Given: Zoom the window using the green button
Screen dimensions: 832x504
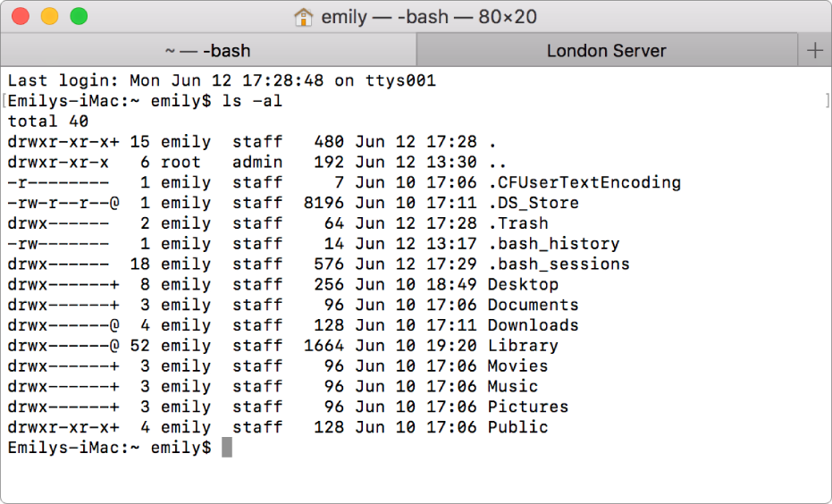Looking at the screenshot, I should click(x=79, y=16).
